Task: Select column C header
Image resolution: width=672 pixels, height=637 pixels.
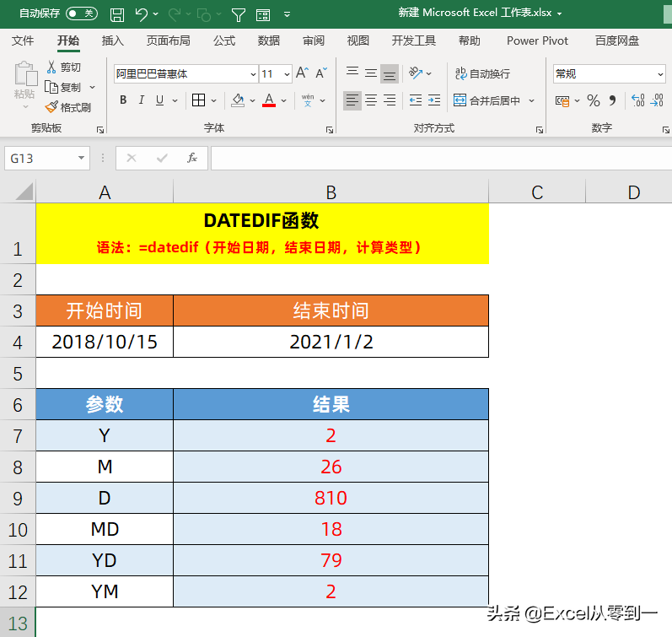Action: coord(537,192)
